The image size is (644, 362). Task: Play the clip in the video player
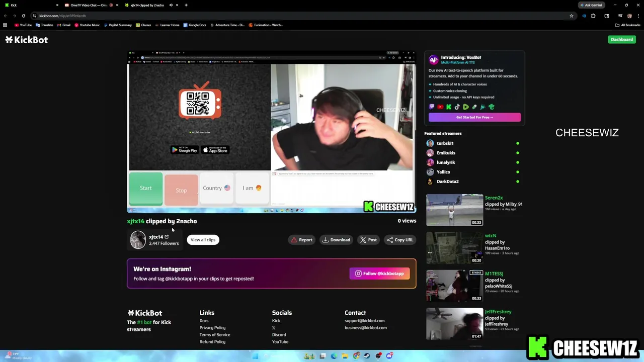point(272,132)
